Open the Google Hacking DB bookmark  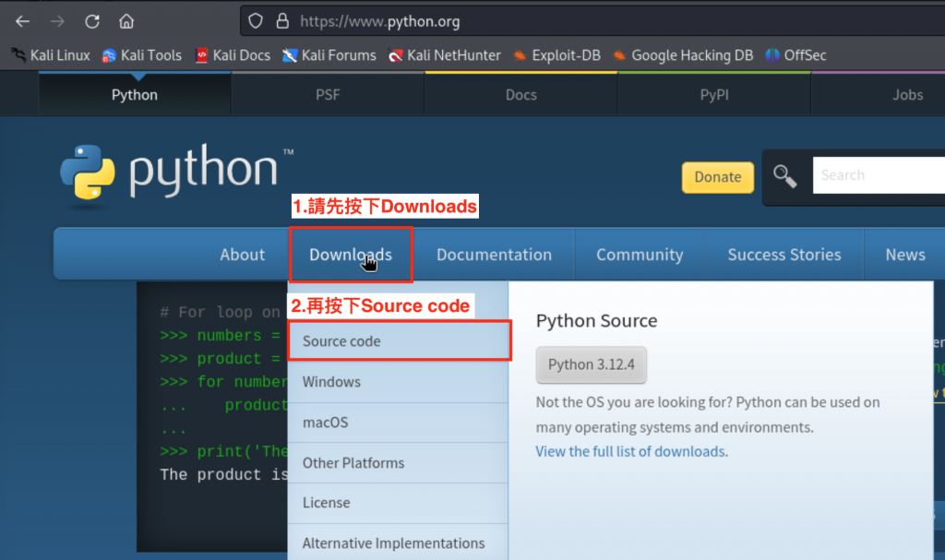click(683, 55)
